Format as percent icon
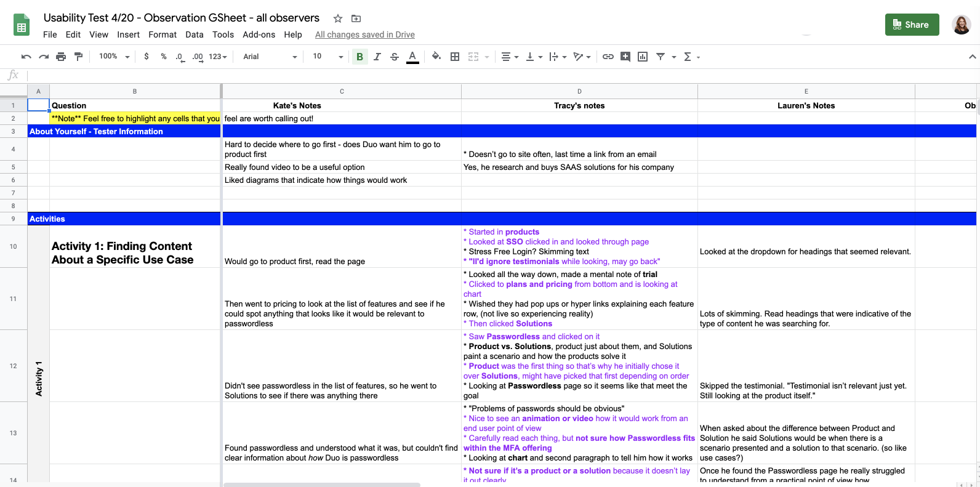This screenshot has height=487, width=980. (x=163, y=57)
